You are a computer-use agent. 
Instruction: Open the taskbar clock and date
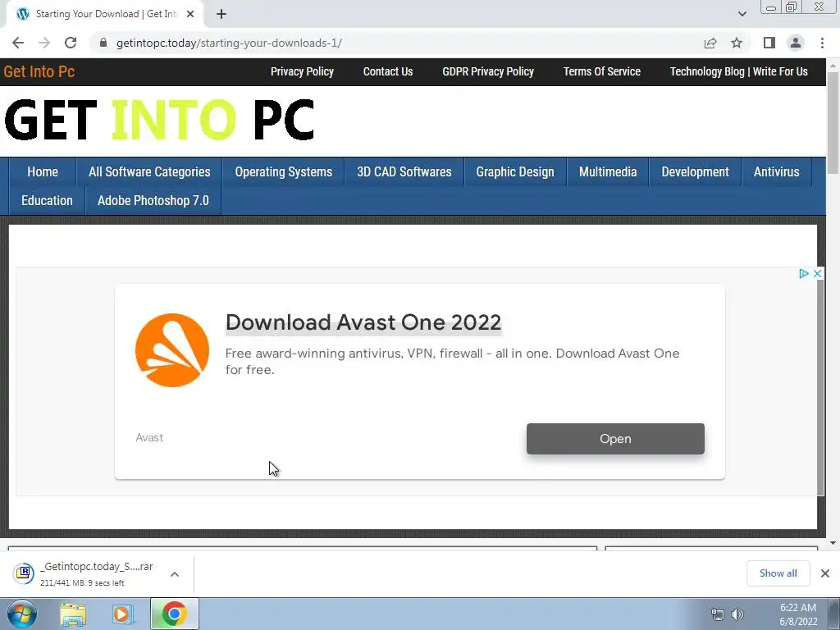(x=798, y=614)
